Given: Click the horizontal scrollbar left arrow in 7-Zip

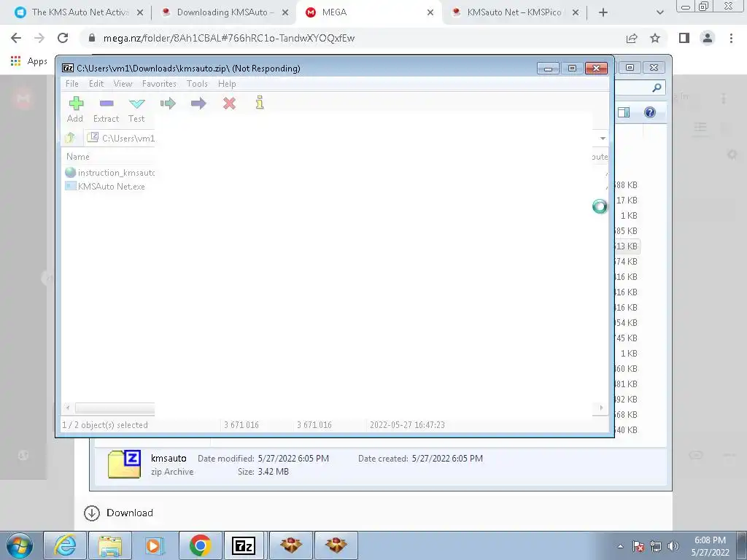Looking at the screenshot, I should click(x=68, y=408).
